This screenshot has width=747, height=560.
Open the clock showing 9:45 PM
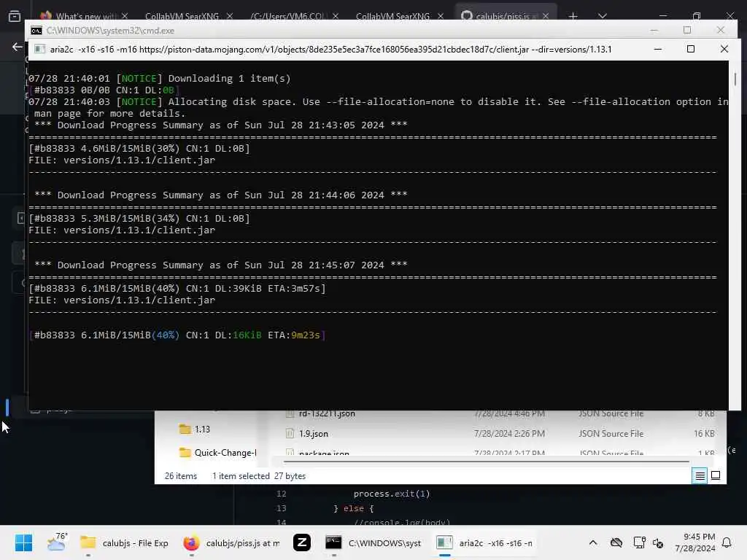pyautogui.click(x=695, y=542)
